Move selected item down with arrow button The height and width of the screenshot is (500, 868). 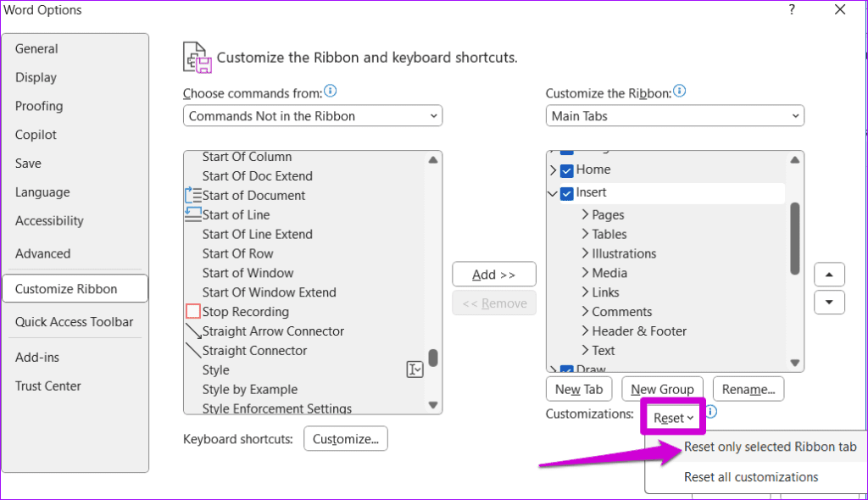(x=829, y=303)
